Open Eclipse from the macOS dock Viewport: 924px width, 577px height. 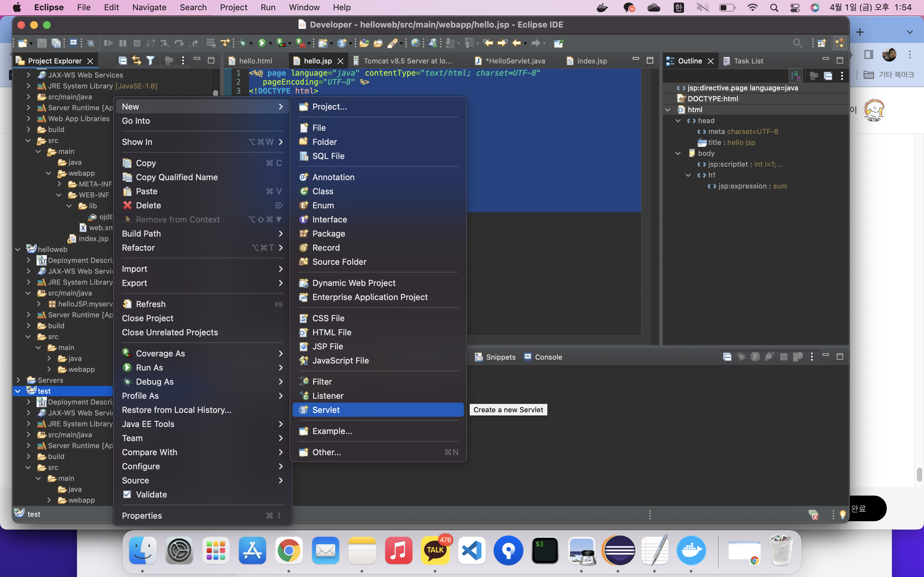click(x=619, y=550)
